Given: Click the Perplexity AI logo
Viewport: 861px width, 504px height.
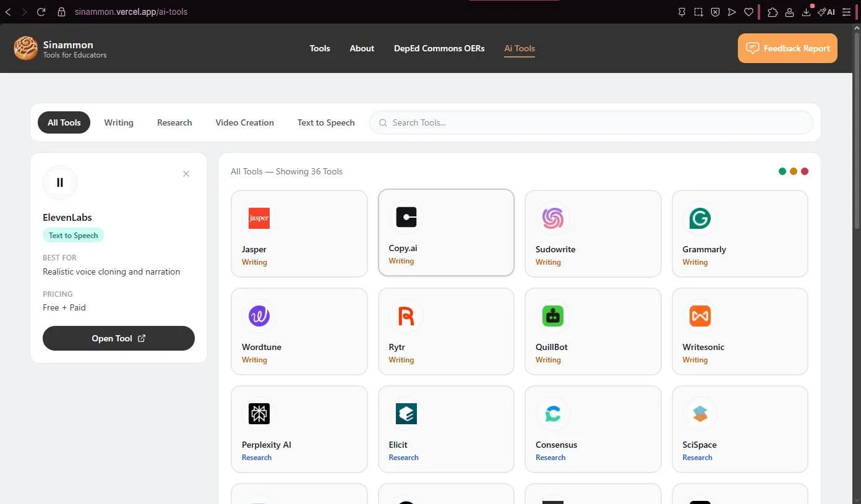Looking at the screenshot, I should tap(259, 414).
